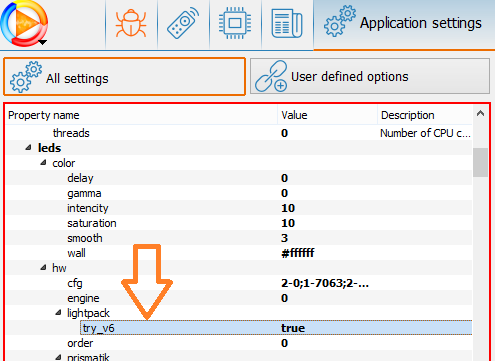Click the chain-link plus icon
Screen dimensions: 496x361
click(271, 76)
